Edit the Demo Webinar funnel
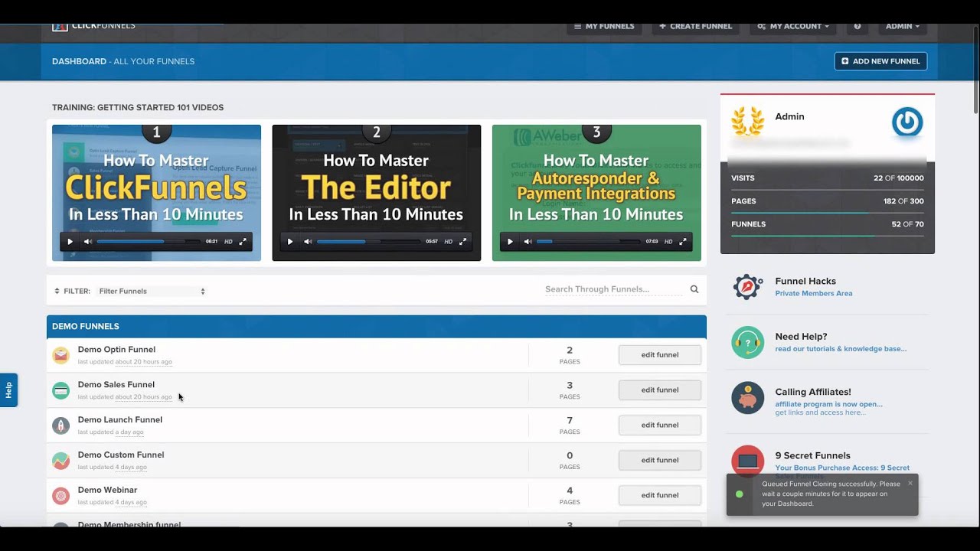The width and height of the screenshot is (980, 551). 660,496
